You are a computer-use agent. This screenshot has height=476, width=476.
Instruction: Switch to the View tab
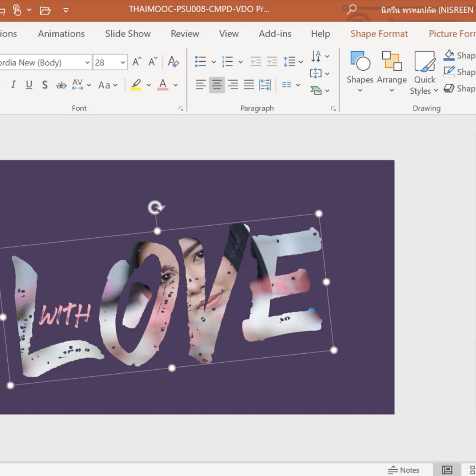click(229, 33)
